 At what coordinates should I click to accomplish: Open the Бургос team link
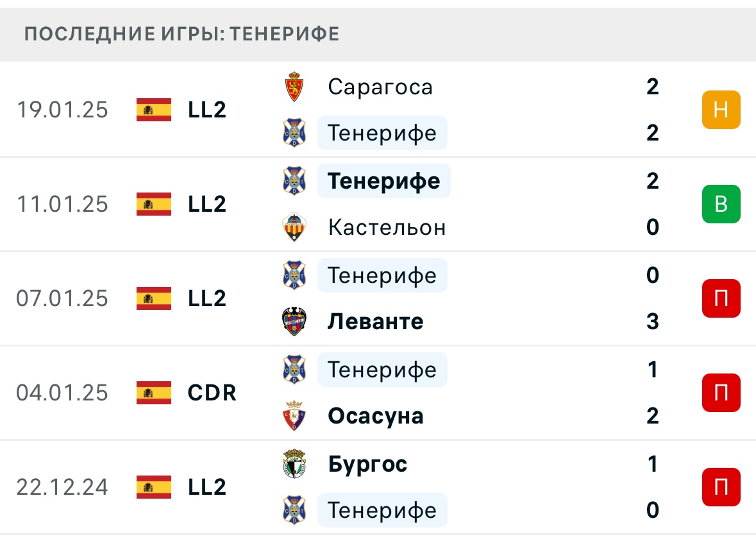click(x=367, y=464)
